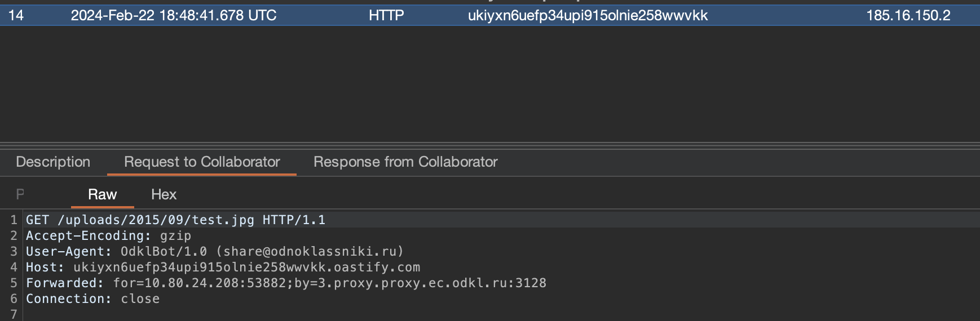
Task: Click the ukiyxn6uefp34upi915olnie258wwvkk payload cell
Action: (x=588, y=16)
